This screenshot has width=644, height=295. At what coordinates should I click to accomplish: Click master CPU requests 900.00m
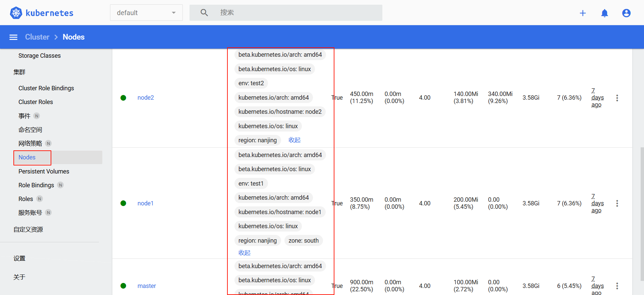[362, 286]
